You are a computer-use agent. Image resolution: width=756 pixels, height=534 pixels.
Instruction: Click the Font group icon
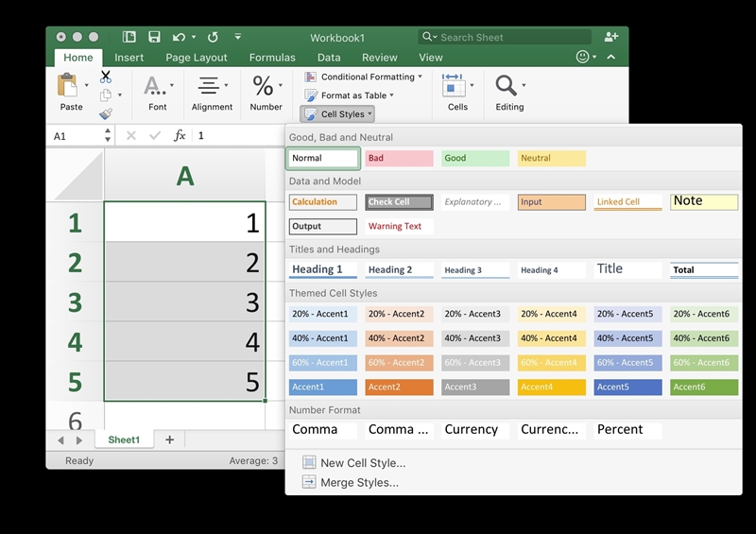(155, 85)
